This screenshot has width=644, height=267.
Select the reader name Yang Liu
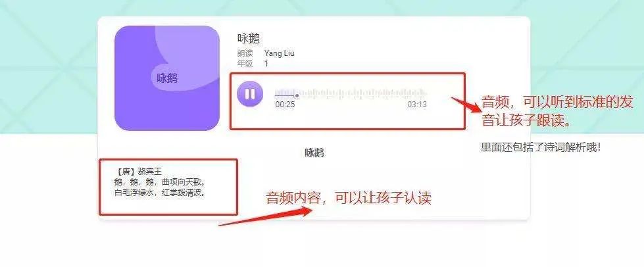tap(280, 53)
